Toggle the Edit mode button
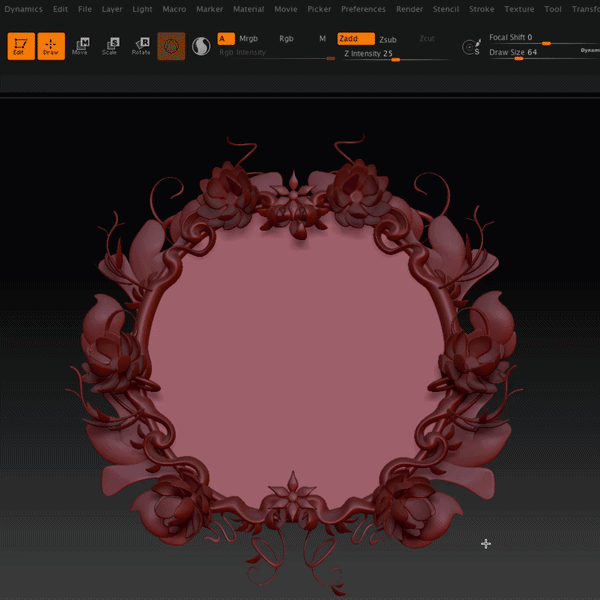 [x=21, y=46]
